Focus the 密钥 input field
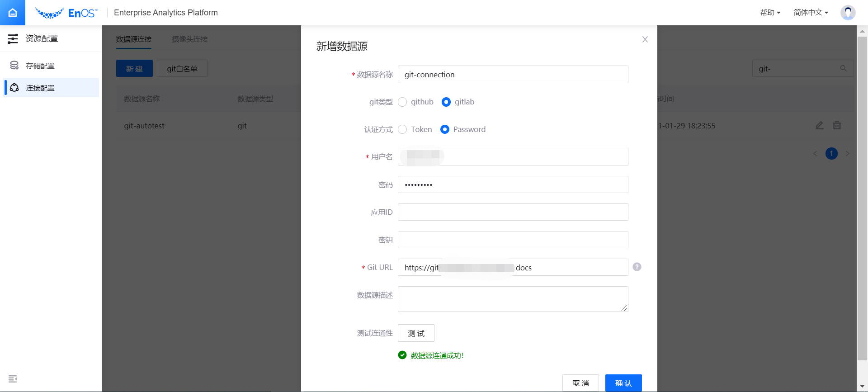This screenshot has width=868, height=392. click(x=513, y=240)
